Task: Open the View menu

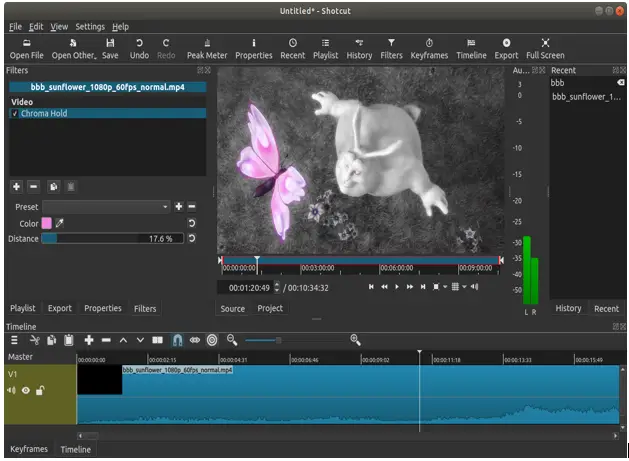Action: coord(59,26)
